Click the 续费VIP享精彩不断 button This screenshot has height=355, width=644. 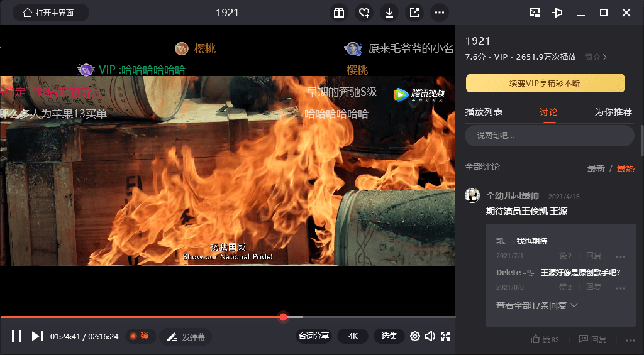point(545,83)
